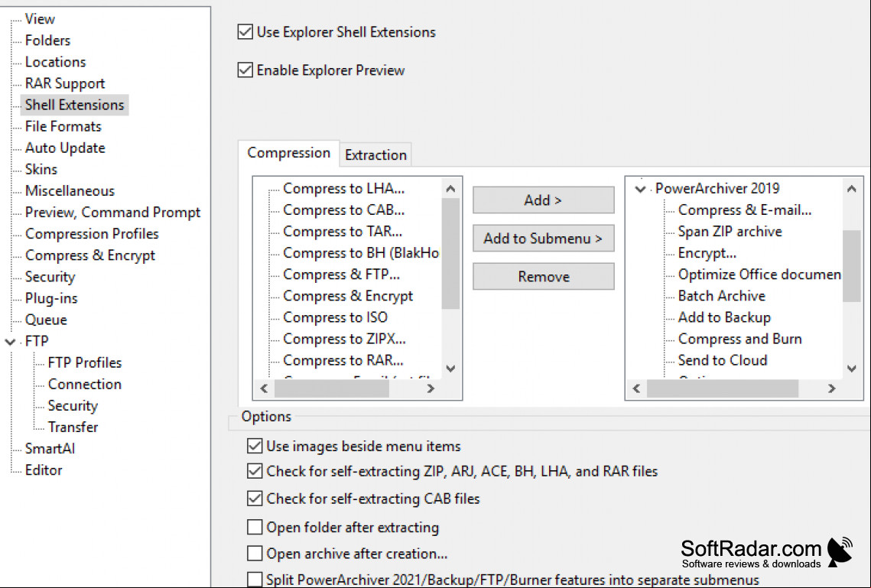The image size is (871, 588).
Task: Toggle self-extracting ZIP, ARJ, ACE check option
Action: [255, 472]
